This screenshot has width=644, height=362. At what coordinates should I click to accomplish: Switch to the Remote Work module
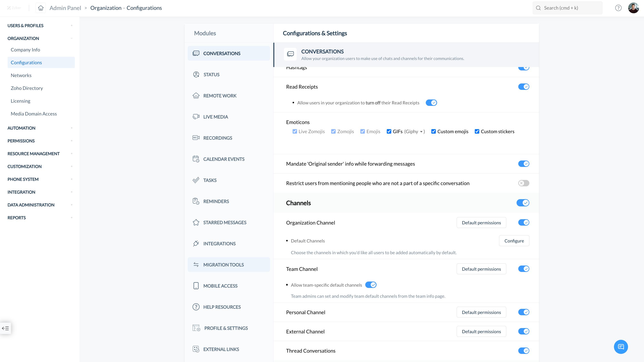[x=219, y=96]
